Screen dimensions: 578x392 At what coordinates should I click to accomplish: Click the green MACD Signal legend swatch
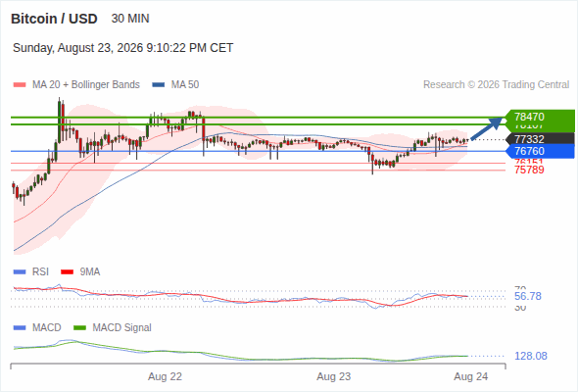pos(79,328)
